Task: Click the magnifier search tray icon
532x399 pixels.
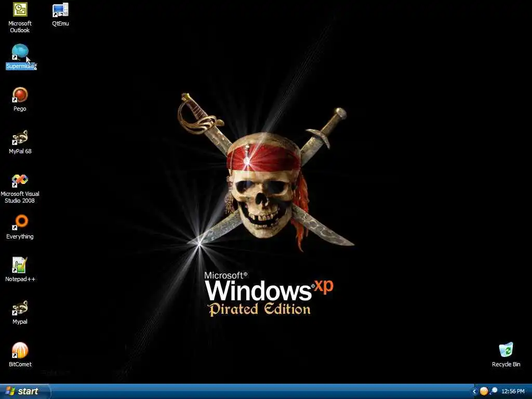Action: point(494,391)
